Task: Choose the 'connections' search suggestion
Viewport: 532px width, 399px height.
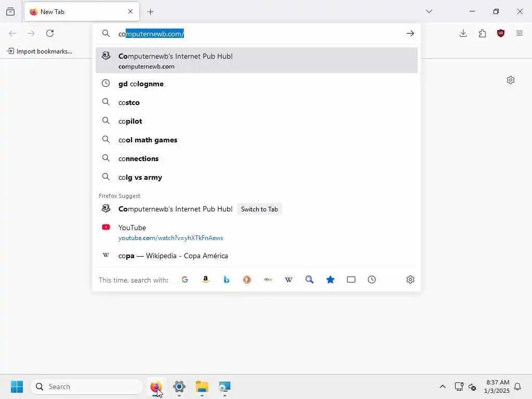Action: [257, 158]
